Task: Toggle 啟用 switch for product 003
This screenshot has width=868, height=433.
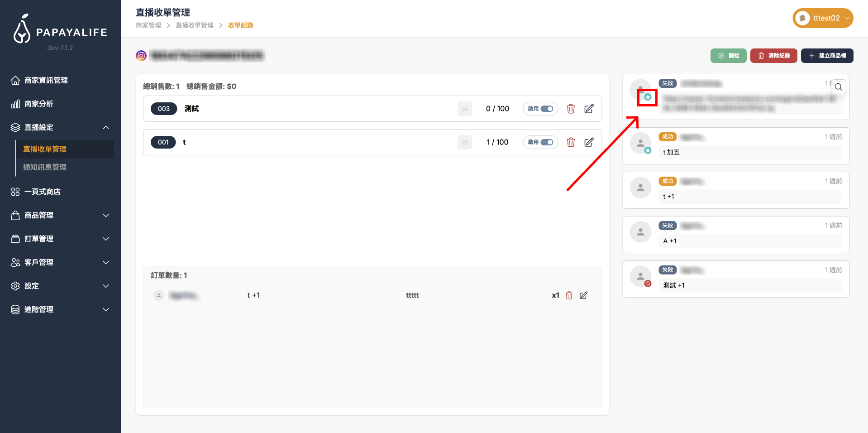Action: [x=547, y=109]
